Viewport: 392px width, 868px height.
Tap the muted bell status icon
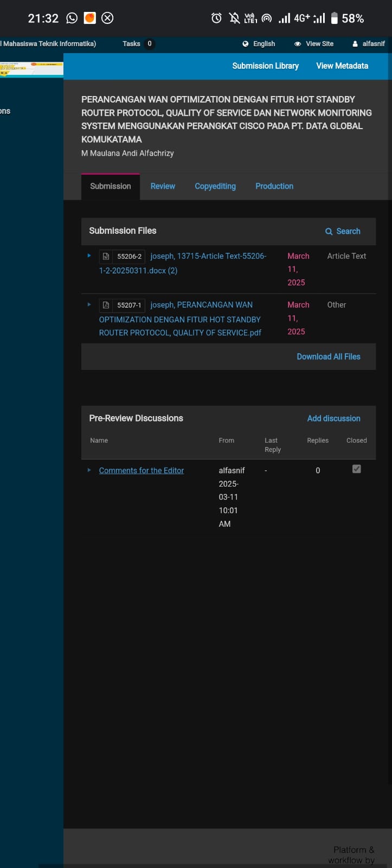pyautogui.click(x=234, y=18)
